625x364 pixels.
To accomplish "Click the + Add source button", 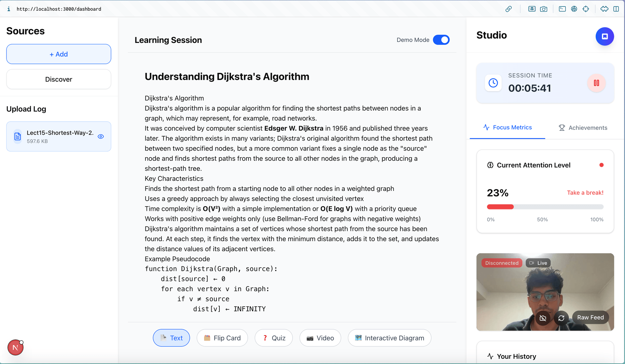I will point(59,54).
